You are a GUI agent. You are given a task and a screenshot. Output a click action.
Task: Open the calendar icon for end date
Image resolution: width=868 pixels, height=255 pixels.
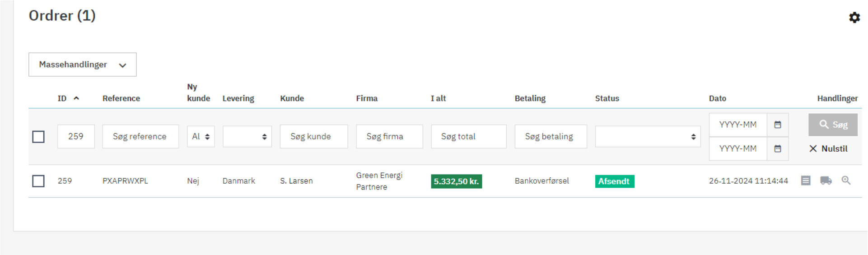(778, 148)
